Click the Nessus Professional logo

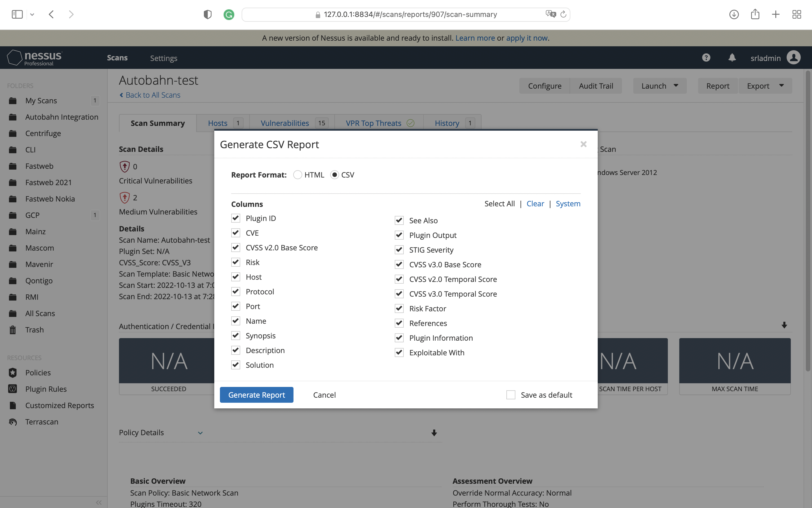click(35, 58)
